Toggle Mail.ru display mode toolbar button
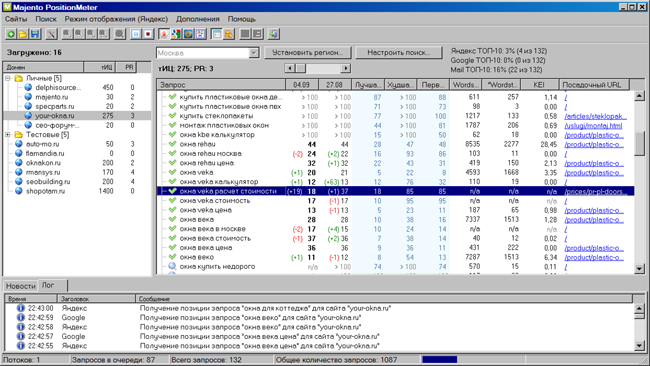Viewport: 650px width, 366px height. click(x=188, y=34)
